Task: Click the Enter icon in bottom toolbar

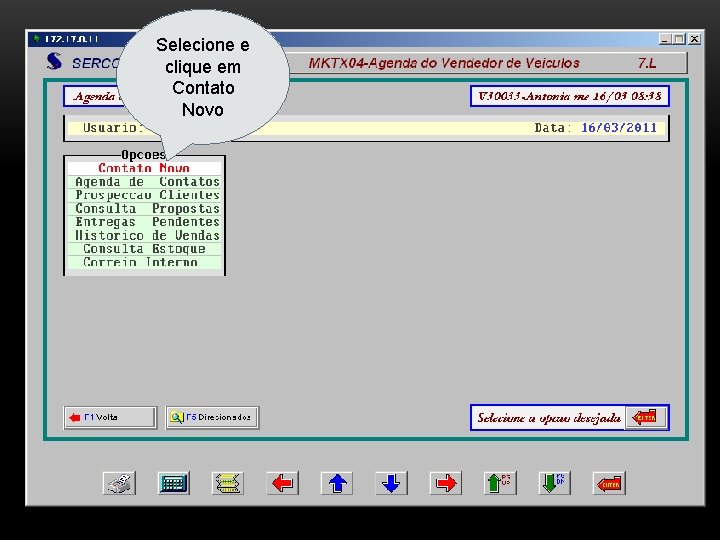Action: tap(609, 483)
